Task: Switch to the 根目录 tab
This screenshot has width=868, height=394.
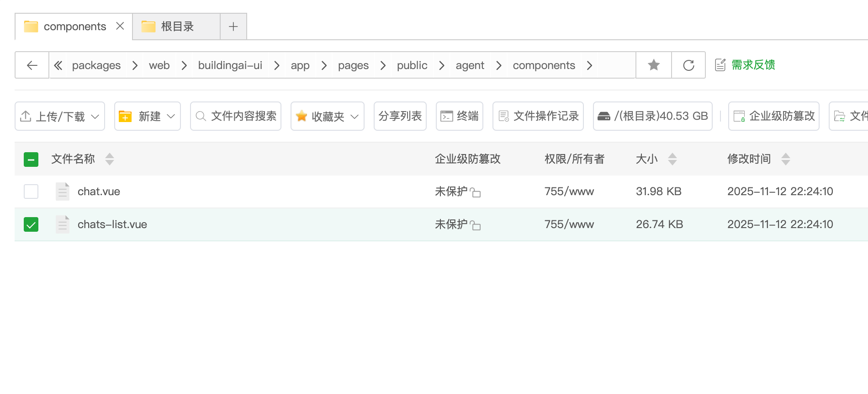Action: (x=177, y=27)
